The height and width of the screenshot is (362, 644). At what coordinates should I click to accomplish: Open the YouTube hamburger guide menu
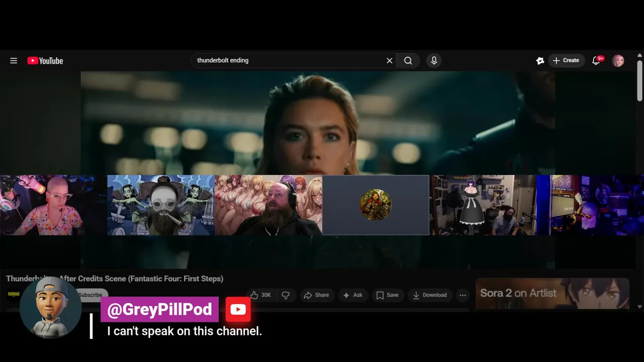click(x=14, y=60)
